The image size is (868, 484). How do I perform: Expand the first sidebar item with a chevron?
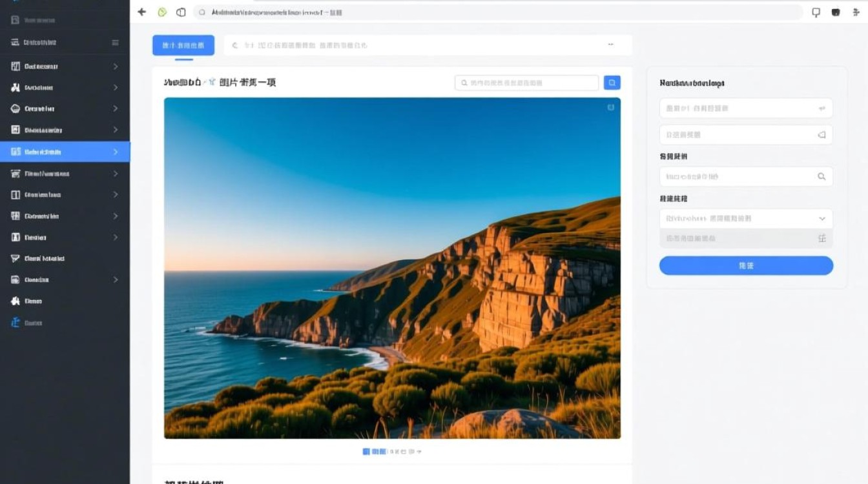tap(116, 66)
